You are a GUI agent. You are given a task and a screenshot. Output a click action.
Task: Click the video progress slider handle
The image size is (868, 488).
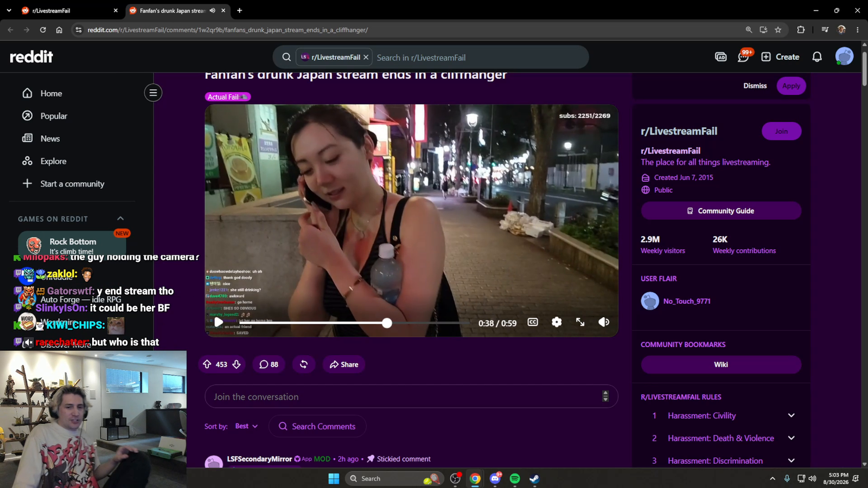coord(387,323)
